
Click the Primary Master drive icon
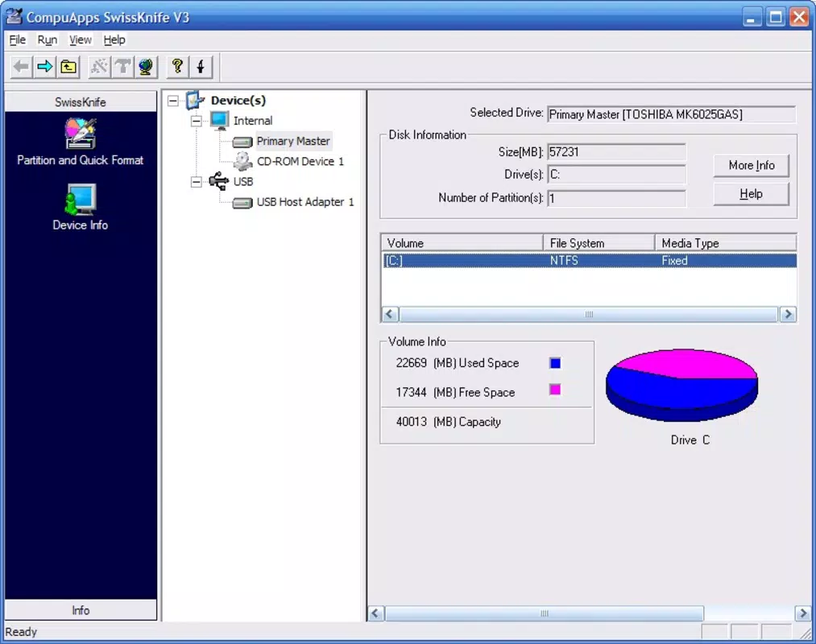242,142
